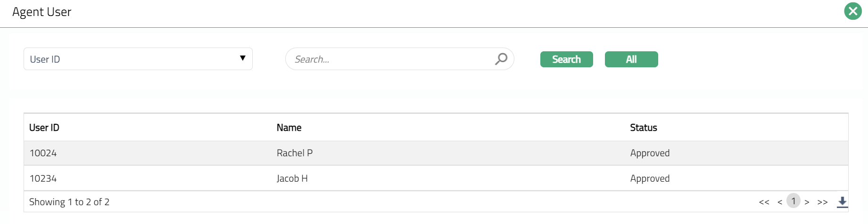Click user ID 10234
The image size is (868, 224).
pos(43,178)
